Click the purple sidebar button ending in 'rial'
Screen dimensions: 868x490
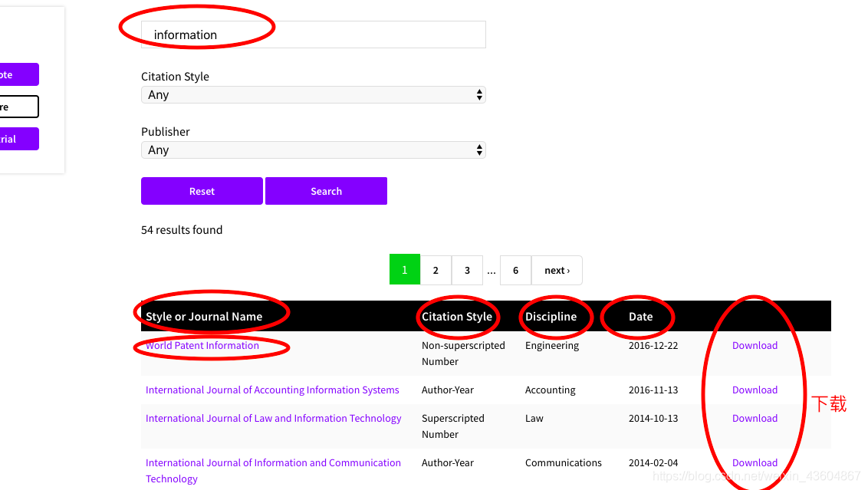coord(19,139)
